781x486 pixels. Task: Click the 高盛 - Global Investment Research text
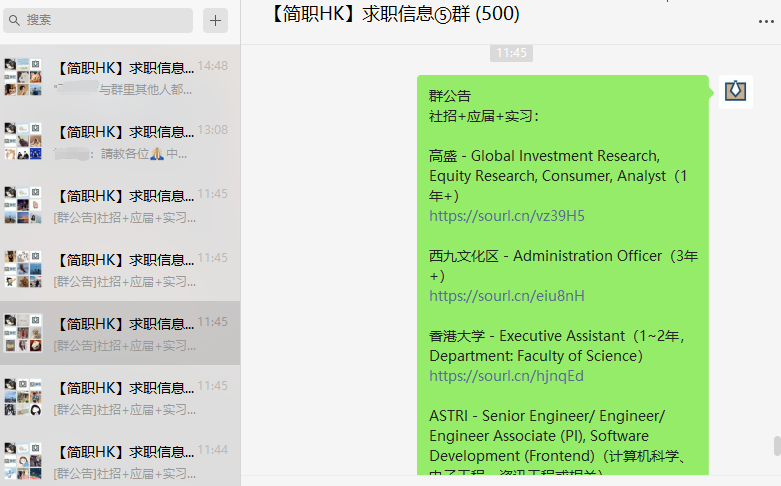coord(544,156)
